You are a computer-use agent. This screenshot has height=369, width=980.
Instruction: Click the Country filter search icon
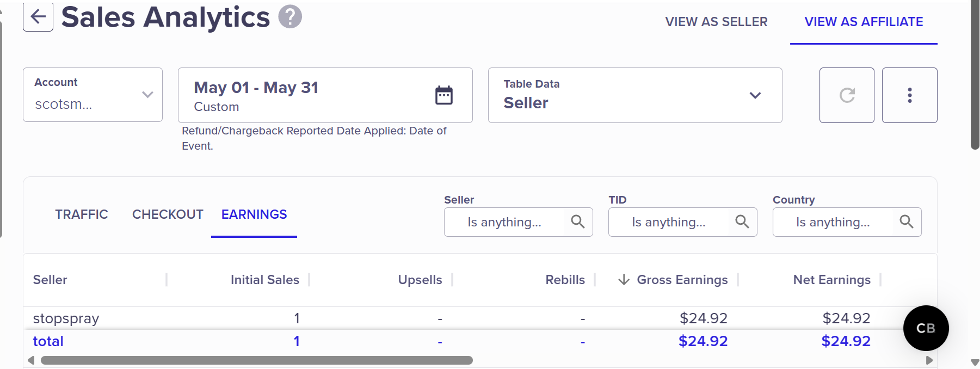pyautogui.click(x=907, y=222)
